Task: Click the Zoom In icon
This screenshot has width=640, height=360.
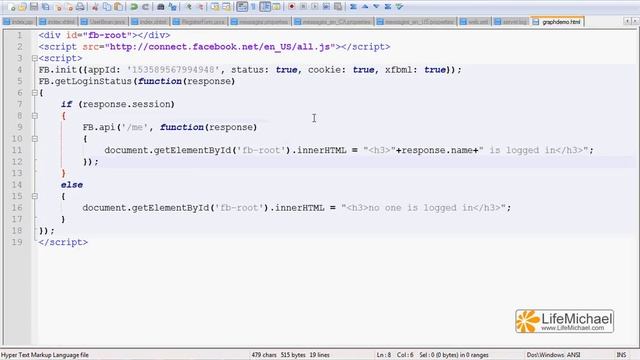Action: click(x=189, y=7)
